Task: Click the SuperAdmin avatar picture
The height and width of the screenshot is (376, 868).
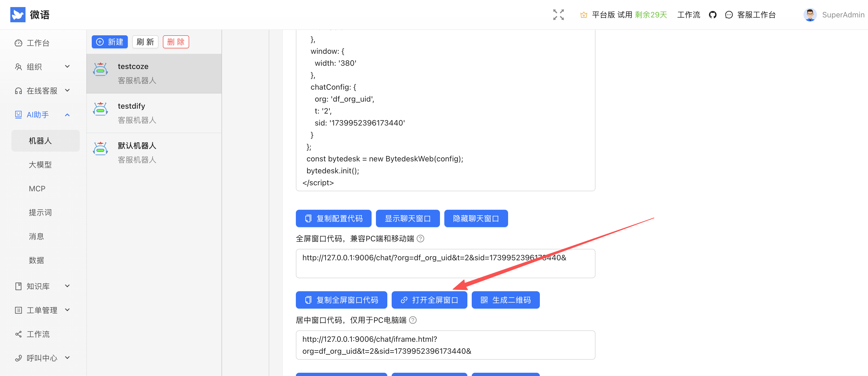Action: tap(810, 15)
